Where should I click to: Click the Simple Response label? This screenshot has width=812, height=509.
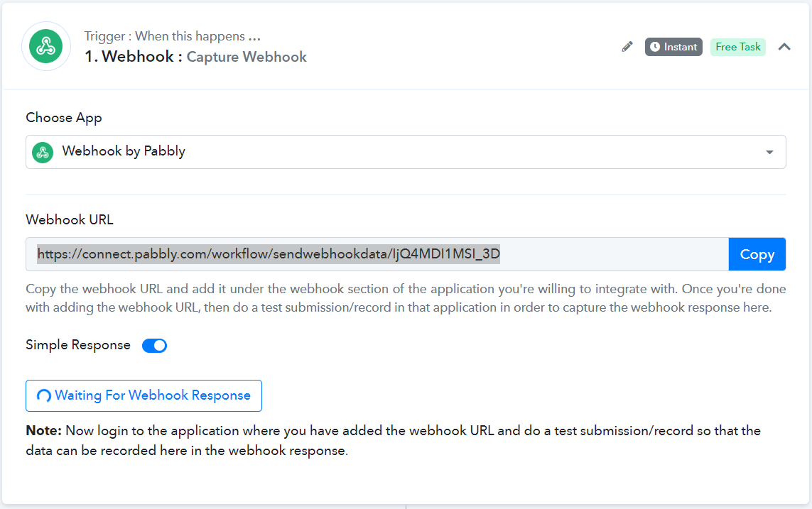[78, 345]
